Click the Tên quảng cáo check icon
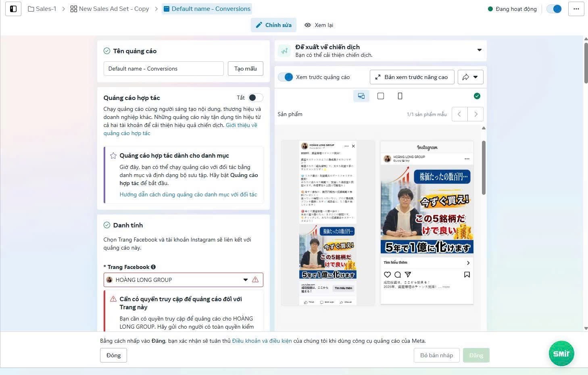Screen dimensions: 588x375 [x=107, y=51]
